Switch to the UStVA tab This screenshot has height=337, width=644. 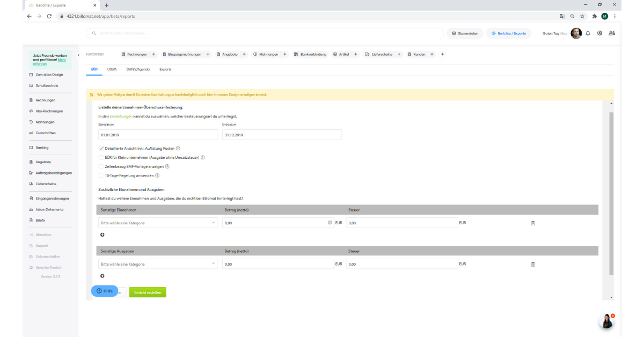point(112,69)
